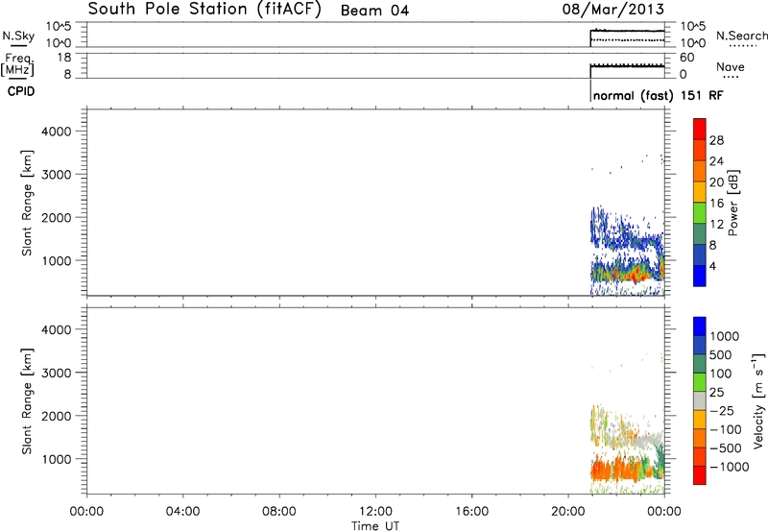Click the velocity panel 'Slant Range [km]' label
This screenshot has height=532, width=768.
click(x=27, y=401)
